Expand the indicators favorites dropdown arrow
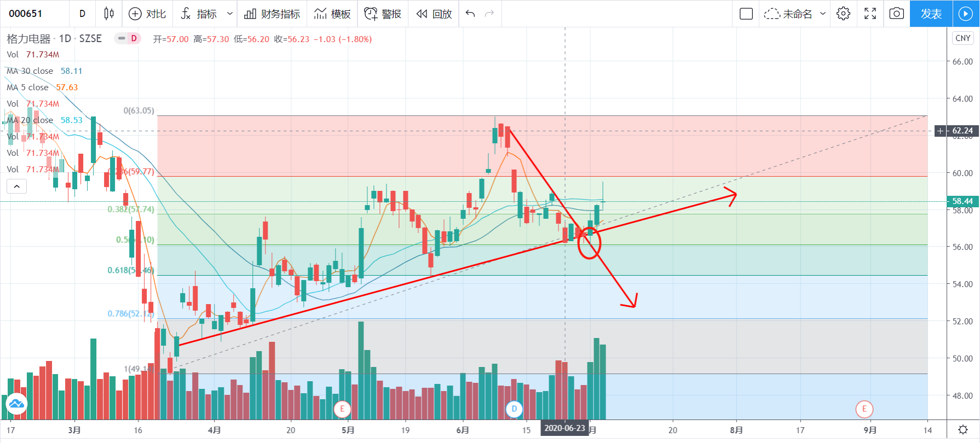The height and width of the screenshot is (443, 980). click(230, 14)
